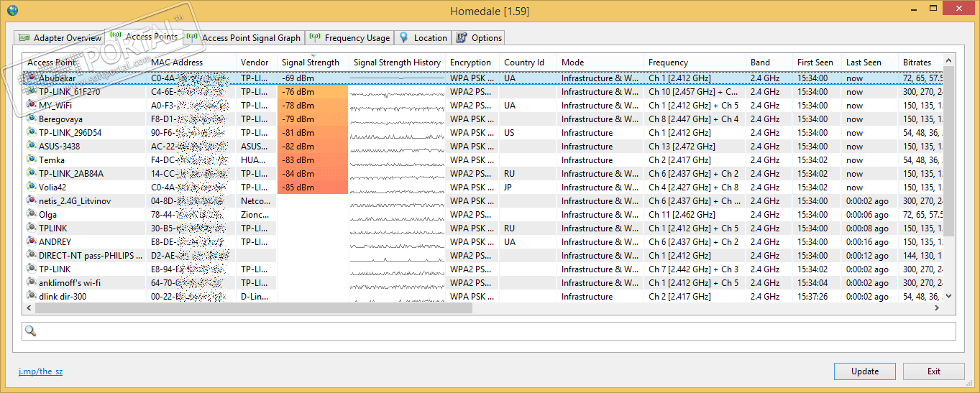The width and height of the screenshot is (980, 393).
Task: Maximize the Homedale window
Action: pyautogui.click(x=934, y=9)
